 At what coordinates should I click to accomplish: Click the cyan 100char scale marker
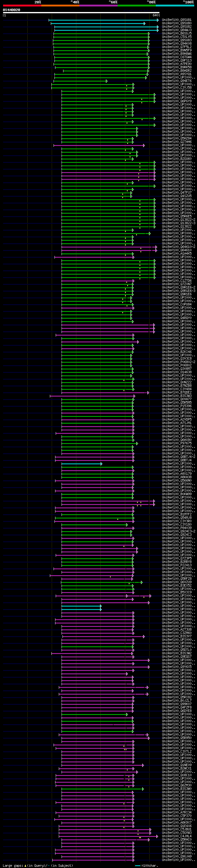(138, 866)
